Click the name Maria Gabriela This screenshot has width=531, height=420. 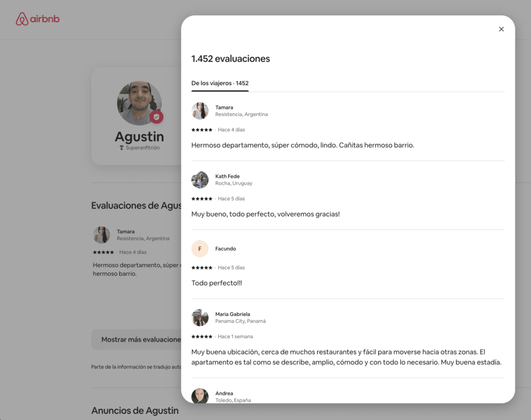pos(233,314)
